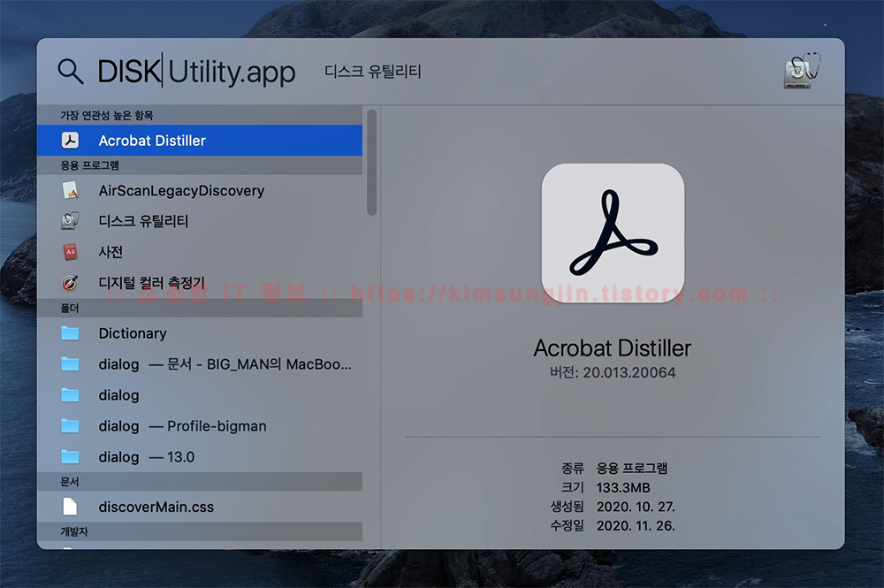Click the 디스크 유틸리티 stethoscope disk icon
Viewport: 884px width, 588px height.
[x=71, y=221]
